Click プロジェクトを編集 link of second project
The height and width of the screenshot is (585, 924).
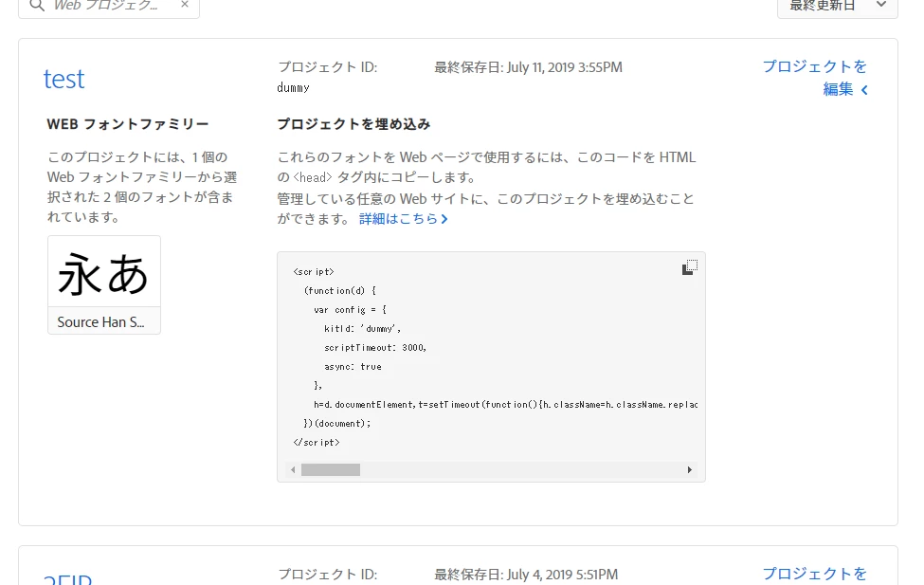[815, 574]
